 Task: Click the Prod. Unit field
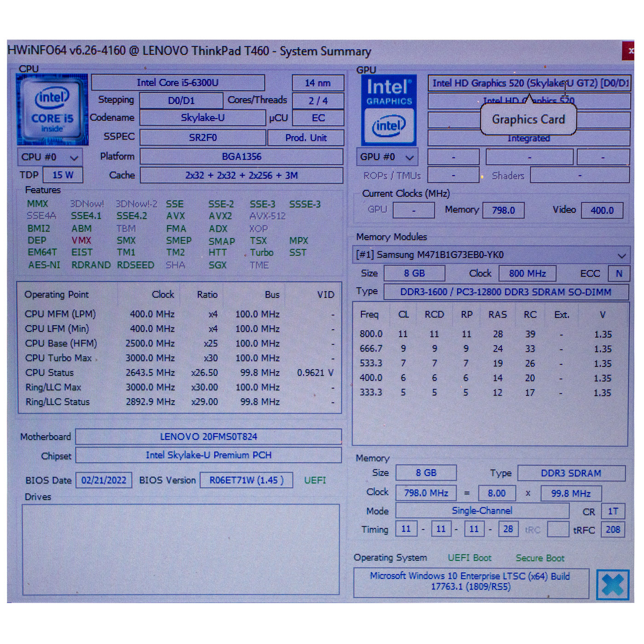tap(306, 138)
